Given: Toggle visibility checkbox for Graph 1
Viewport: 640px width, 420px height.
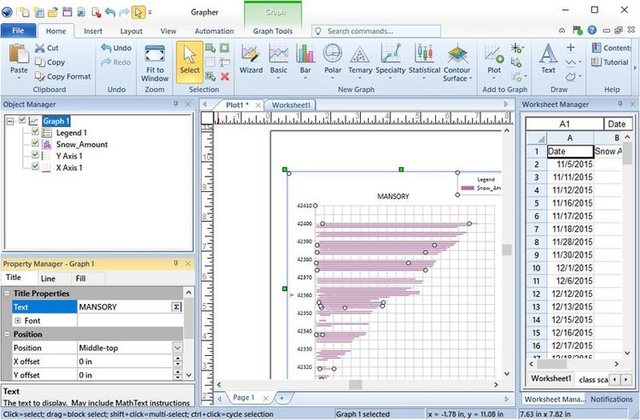Looking at the screenshot, I should [22, 120].
